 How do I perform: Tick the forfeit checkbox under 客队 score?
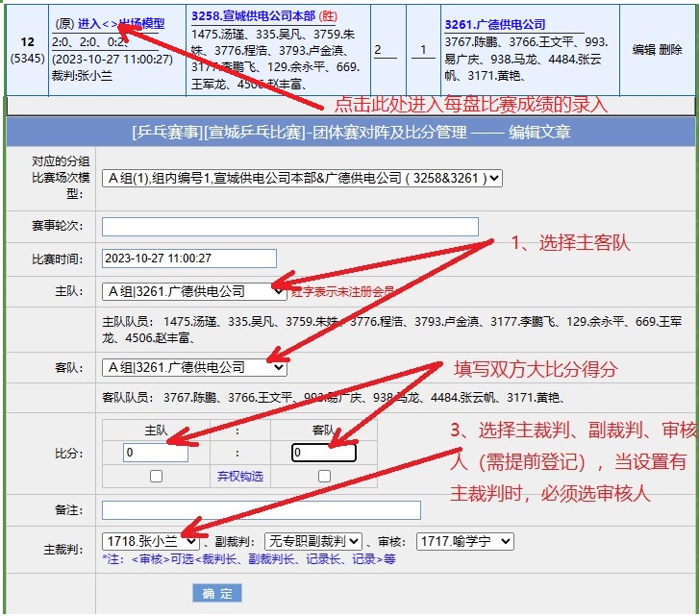point(324,476)
